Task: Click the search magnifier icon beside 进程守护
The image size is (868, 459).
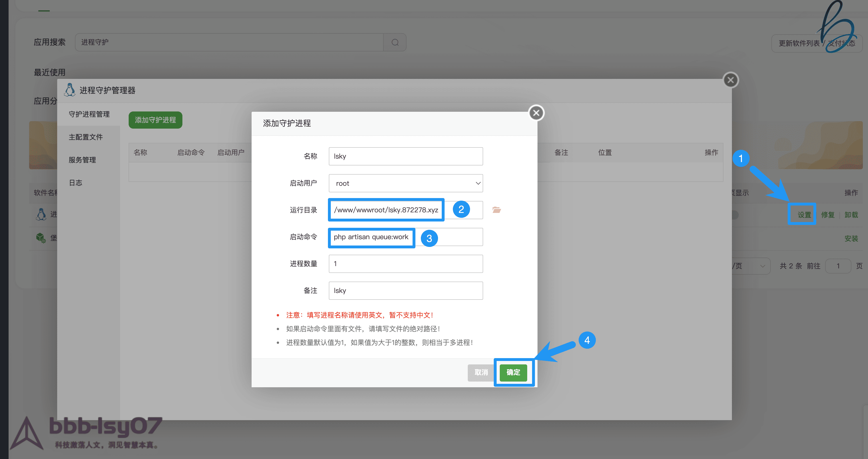Action: click(395, 42)
